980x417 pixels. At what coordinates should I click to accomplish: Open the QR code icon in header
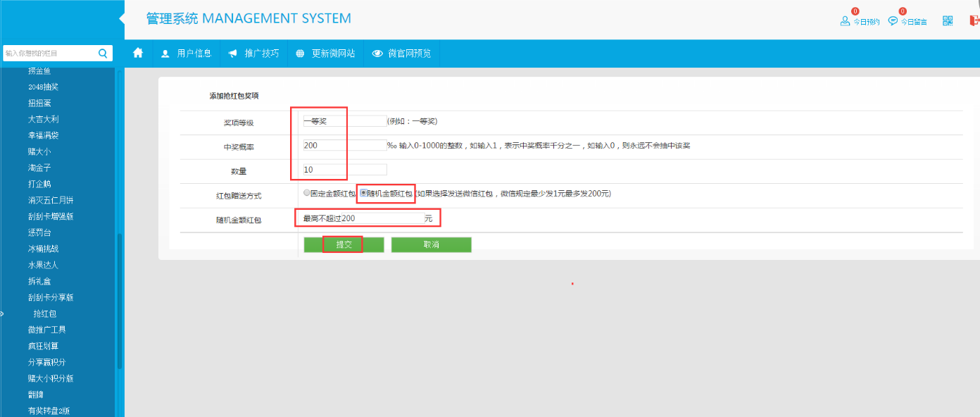pyautogui.click(x=948, y=20)
